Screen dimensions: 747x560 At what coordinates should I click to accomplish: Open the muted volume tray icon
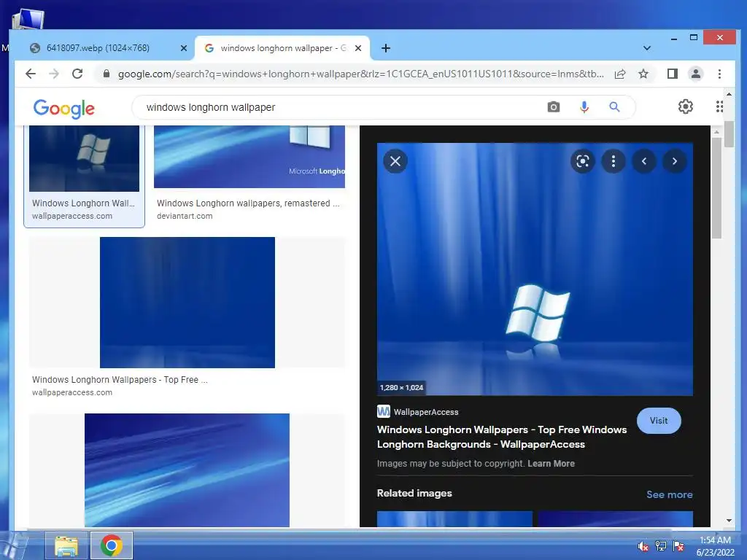click(643, 546)
